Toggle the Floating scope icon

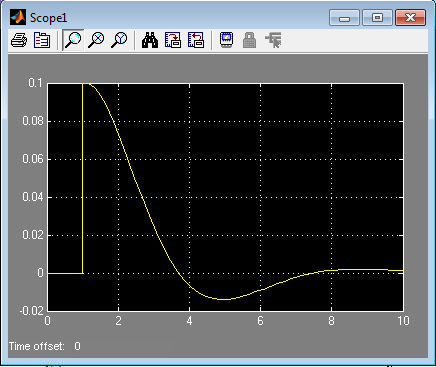[x=227, y=40]
